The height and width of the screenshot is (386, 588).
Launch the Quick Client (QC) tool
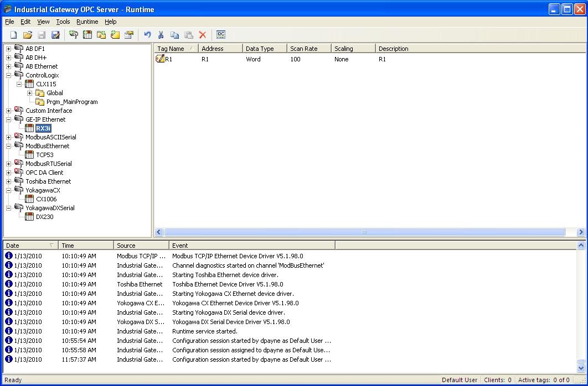220,35
